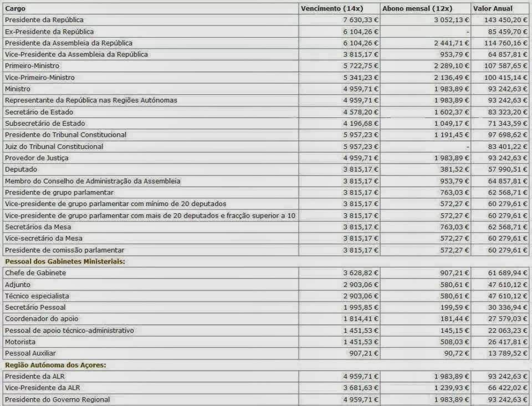Select the "Vencimento (14x)" column header

click(x=332, y=8)
